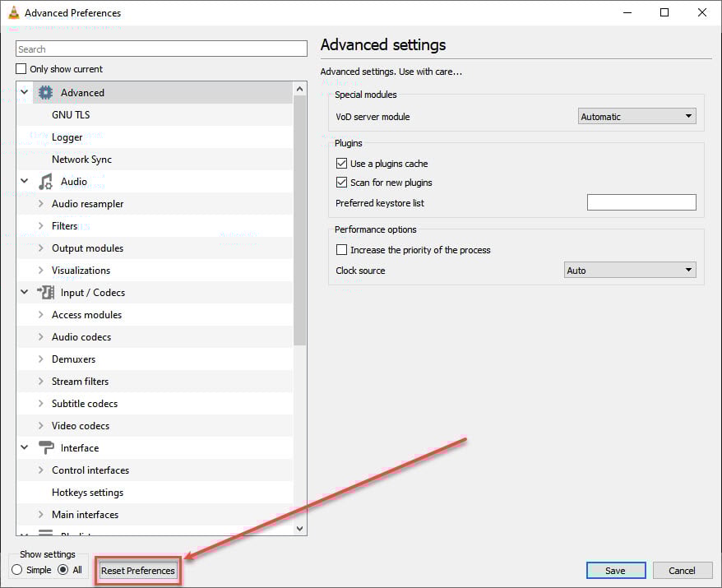Expand the Filters node

(x=41, y=225)
